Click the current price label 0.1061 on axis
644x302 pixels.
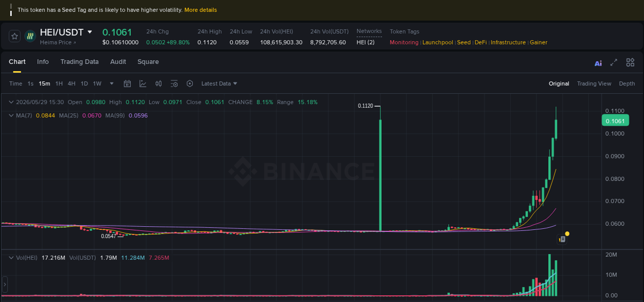click(x=615, y=121)
